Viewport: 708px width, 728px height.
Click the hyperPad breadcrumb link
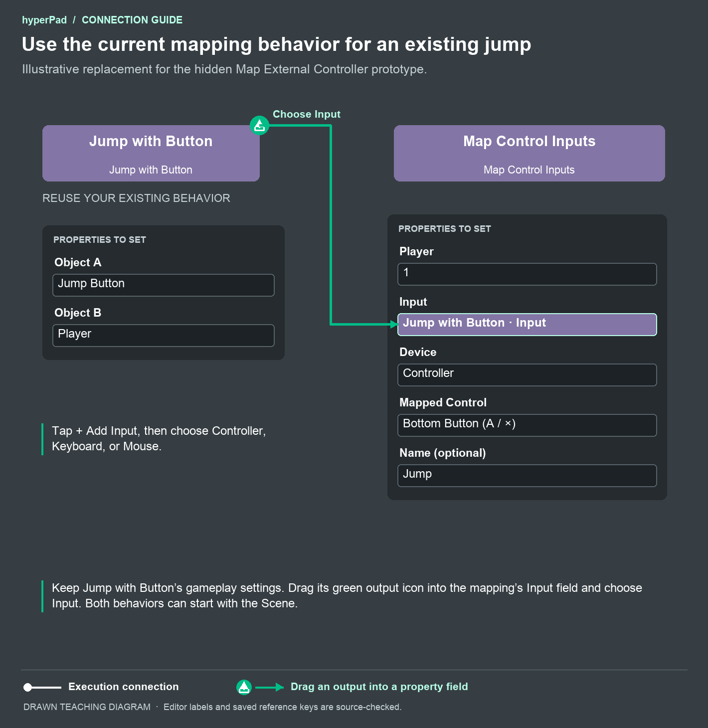point(44,20)
